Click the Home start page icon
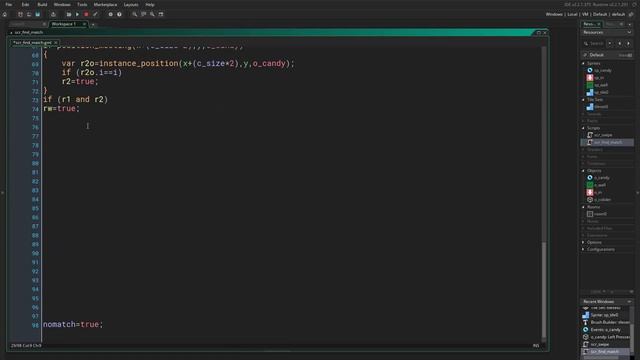 point(4,14)
